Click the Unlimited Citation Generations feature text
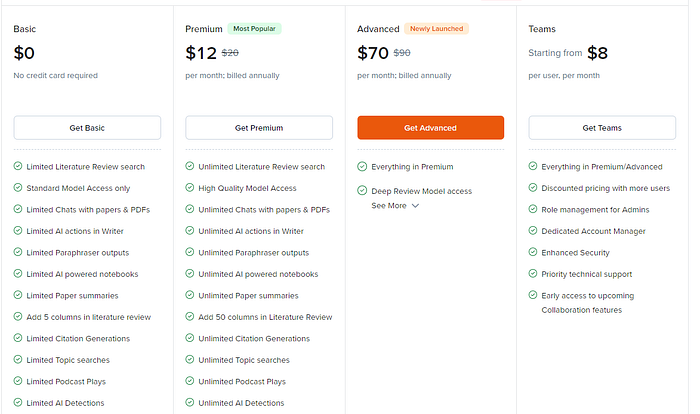Screen dimensions: 700x414 click(x=254, y=339)
